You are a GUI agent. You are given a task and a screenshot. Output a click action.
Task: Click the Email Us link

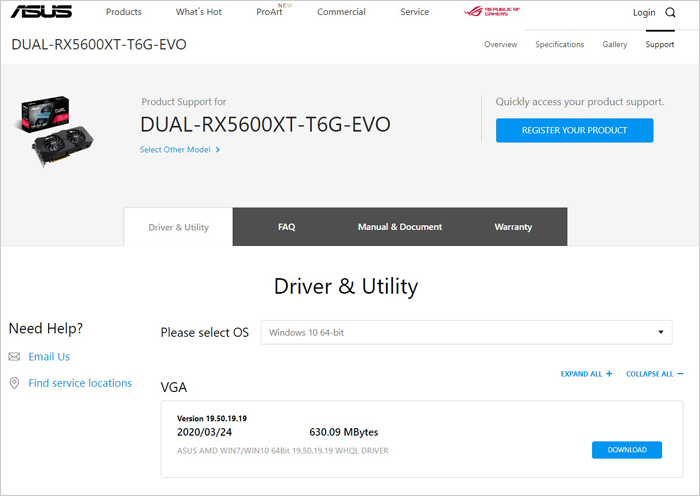pos(49,357)
